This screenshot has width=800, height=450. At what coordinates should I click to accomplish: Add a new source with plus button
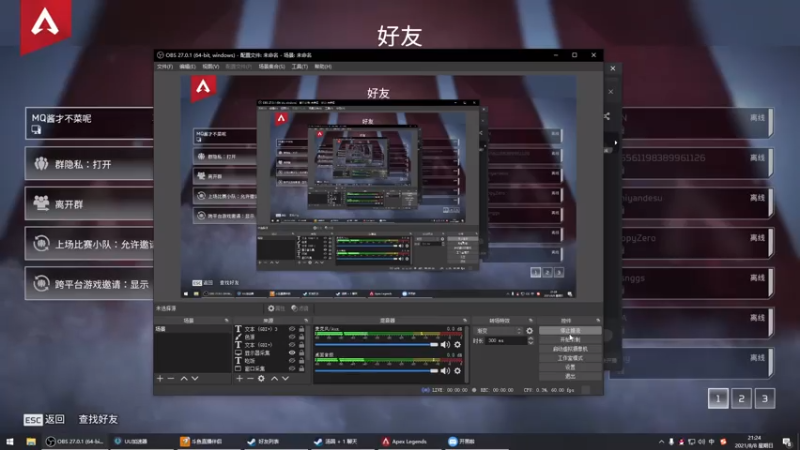click(239, 379)
